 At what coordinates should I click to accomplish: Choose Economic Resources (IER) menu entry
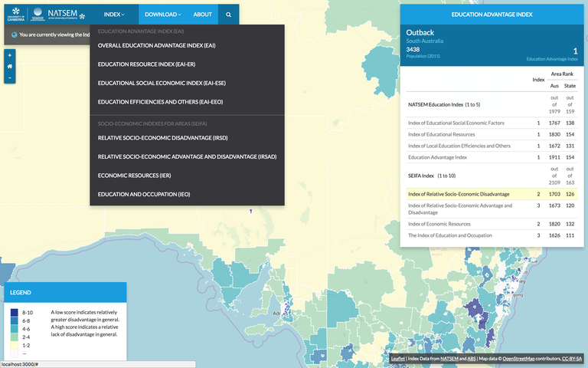pyautogui.click(x=134, y=176)
